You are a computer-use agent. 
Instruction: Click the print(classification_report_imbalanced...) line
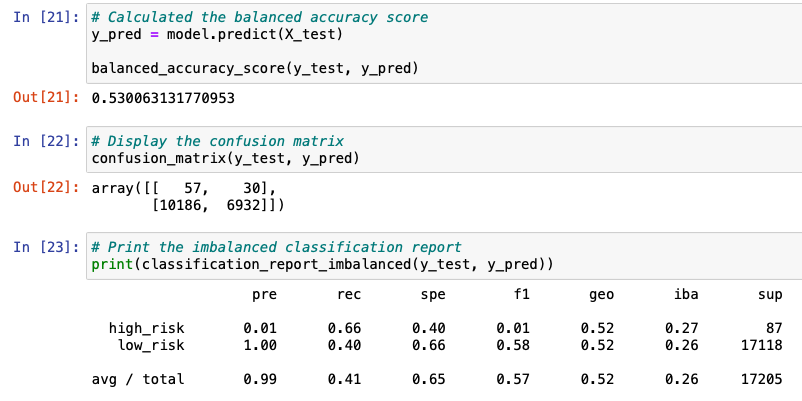(x=322, y=264)
